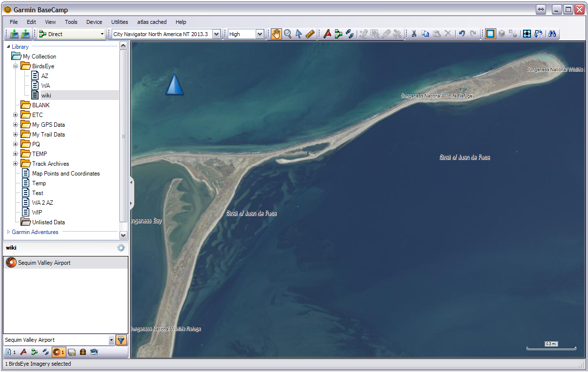588x372 pixels.
Task: Expand the My GPS Data folder
Action: click(x=15, y=125)
